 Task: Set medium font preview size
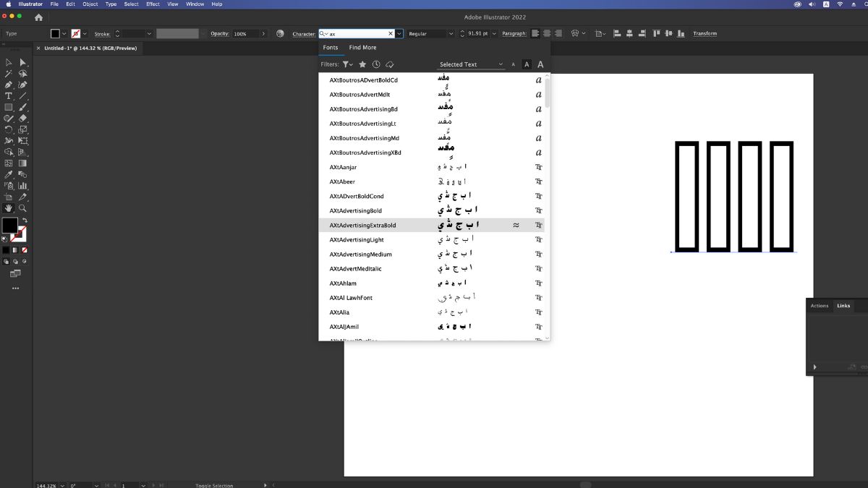(527, 64)
